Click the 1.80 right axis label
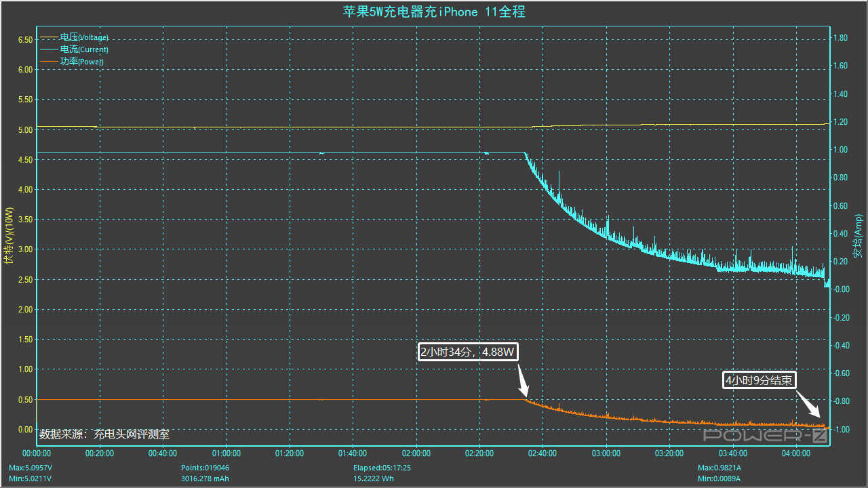 (x=840, y=39)
